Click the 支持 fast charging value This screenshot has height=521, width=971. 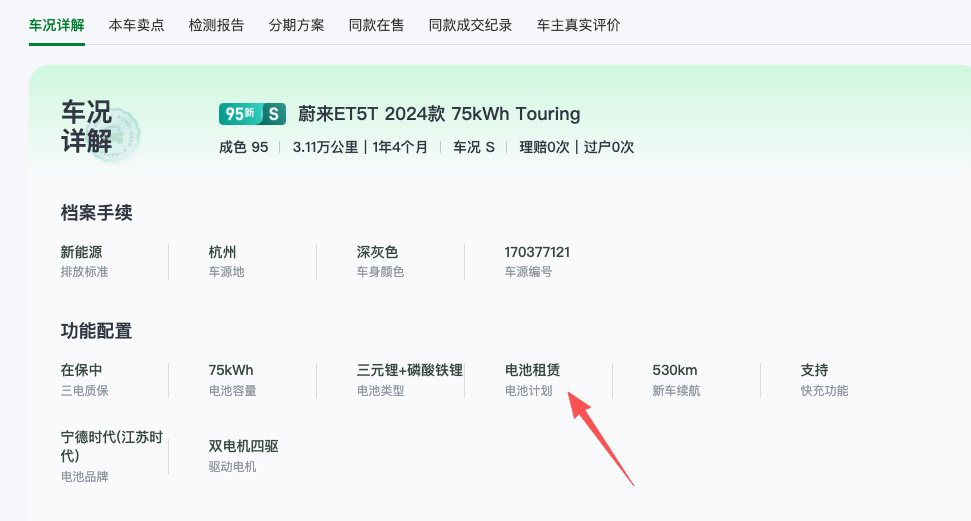pyautogui.click(x=814, y=370)
